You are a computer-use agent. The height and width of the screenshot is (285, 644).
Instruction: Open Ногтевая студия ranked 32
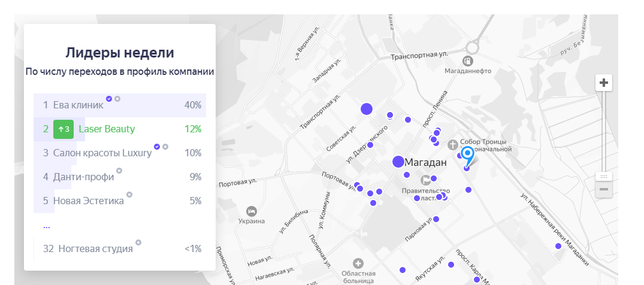95,248
